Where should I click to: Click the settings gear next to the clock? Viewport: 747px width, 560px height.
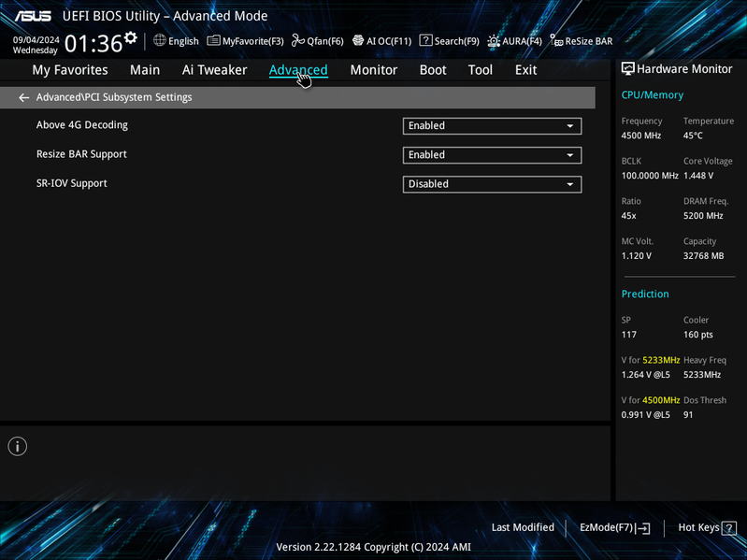tap(131, 37)
